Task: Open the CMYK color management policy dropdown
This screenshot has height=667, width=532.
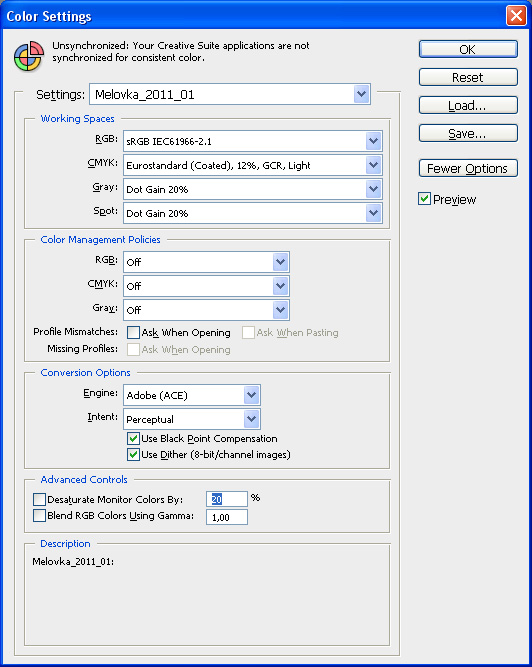Action: [x=206, y=286]
